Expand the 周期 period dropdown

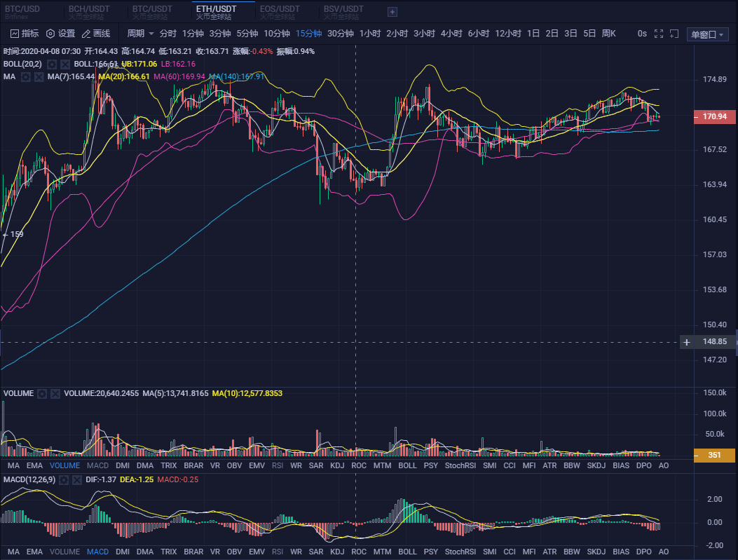coord(140,34)
